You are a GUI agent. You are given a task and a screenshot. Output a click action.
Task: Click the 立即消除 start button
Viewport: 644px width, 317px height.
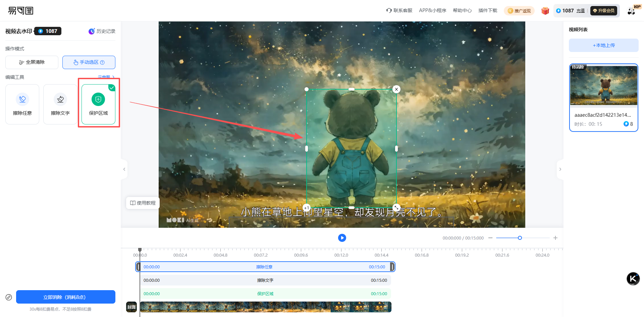click(66, 297)
